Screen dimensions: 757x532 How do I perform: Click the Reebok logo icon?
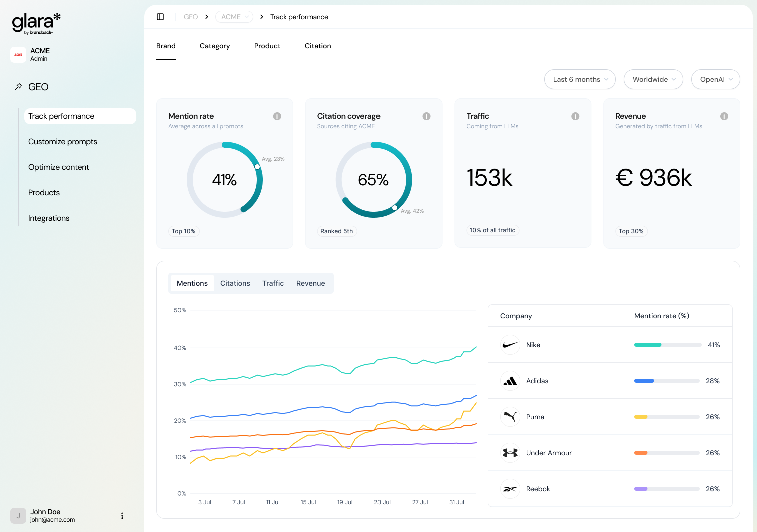coord(510,489)
